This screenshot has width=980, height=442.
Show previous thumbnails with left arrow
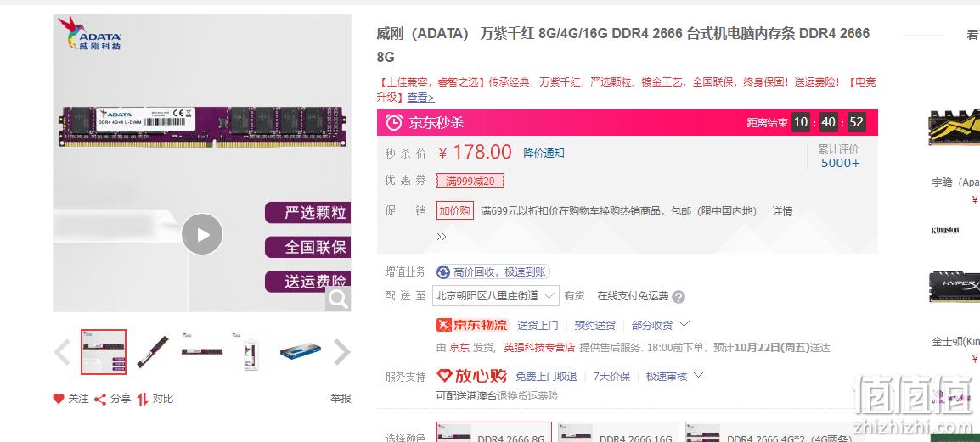[62, 352]
